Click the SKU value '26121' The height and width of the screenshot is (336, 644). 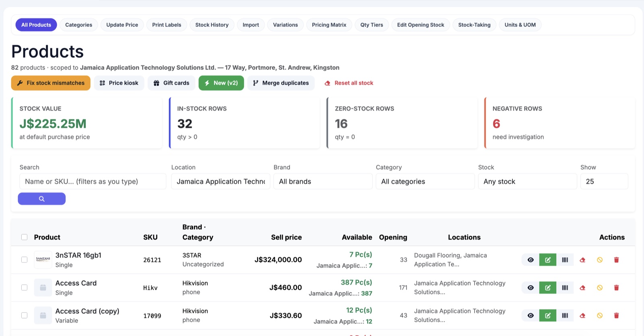(x=152, y=260)
